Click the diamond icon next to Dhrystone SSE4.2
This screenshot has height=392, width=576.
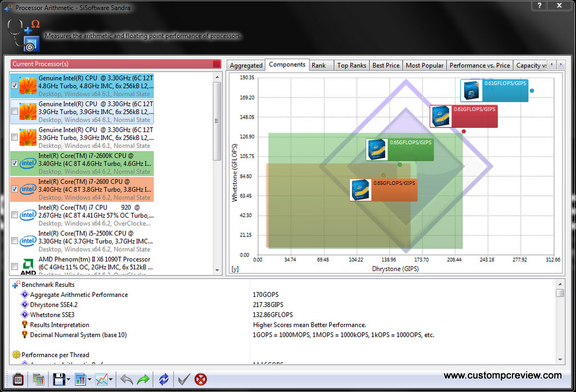(x=25, y=305)
